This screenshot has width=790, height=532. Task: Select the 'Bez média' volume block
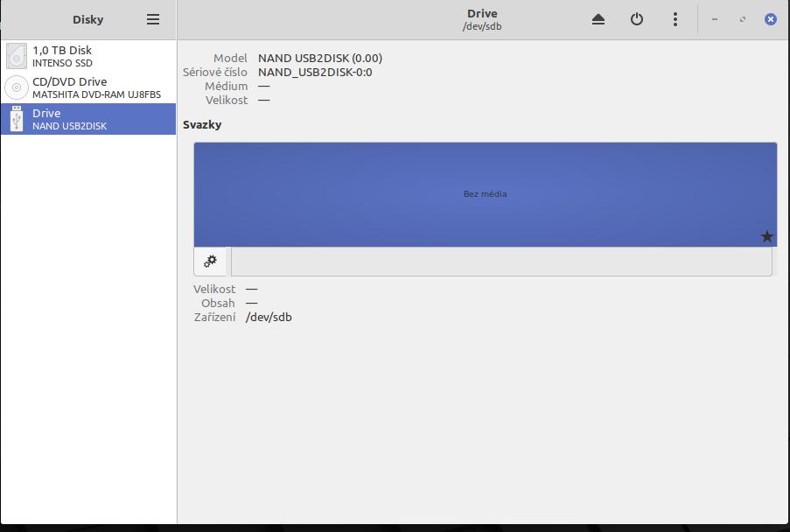(x=485, y=194)
